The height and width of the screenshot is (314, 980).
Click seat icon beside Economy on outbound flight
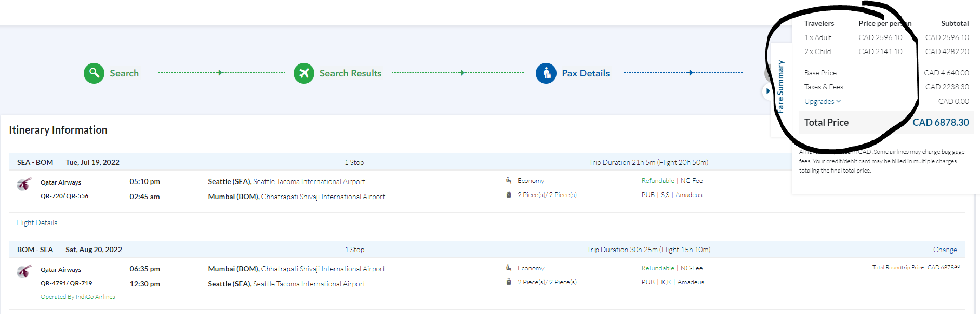509,180
